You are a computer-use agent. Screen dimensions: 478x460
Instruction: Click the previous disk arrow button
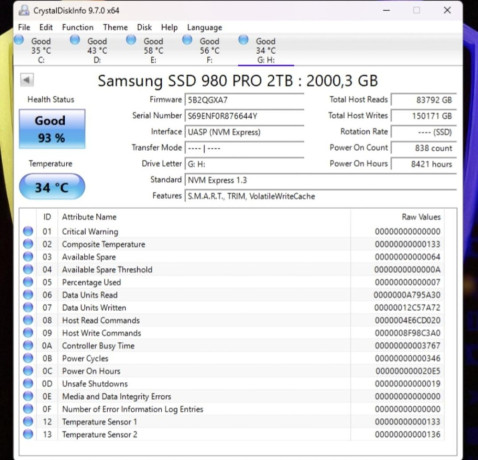[27, 80]
